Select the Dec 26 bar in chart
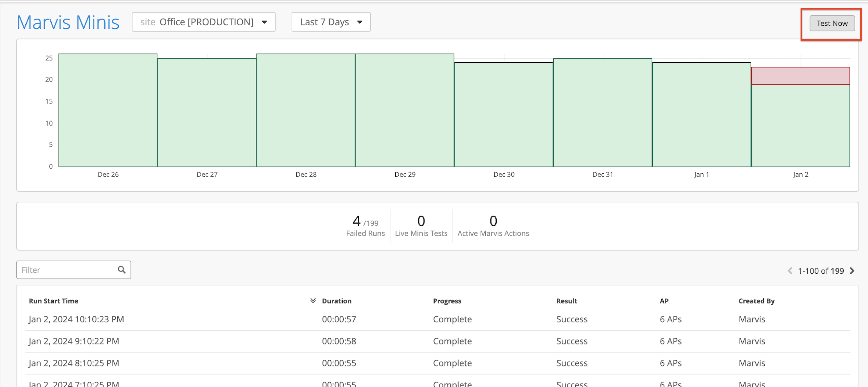The width and height of the screenshot is (868, 387). (108, 110)
